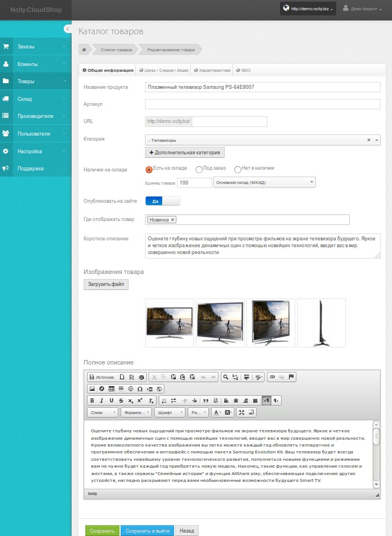Select 'Под заказ' radio button
Screen dimensions: 392x536
[x=199, y=169]
